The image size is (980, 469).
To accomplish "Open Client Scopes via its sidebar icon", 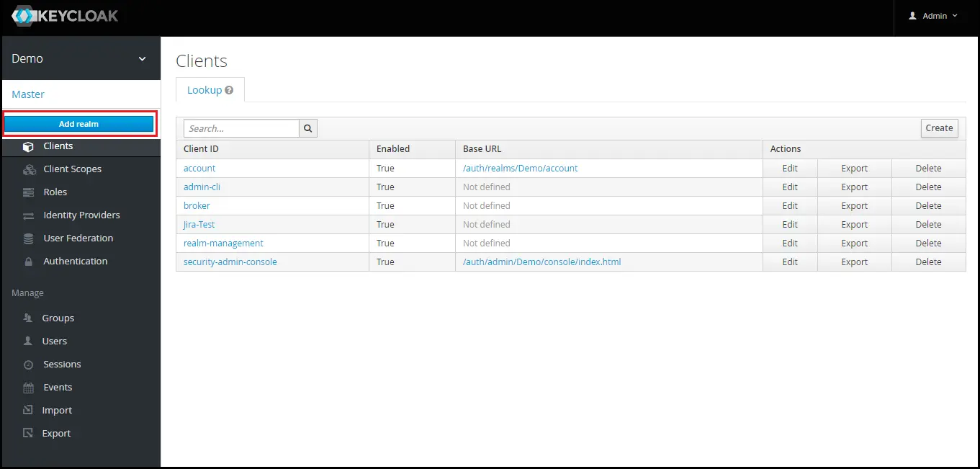I will (x=27, y=169).
